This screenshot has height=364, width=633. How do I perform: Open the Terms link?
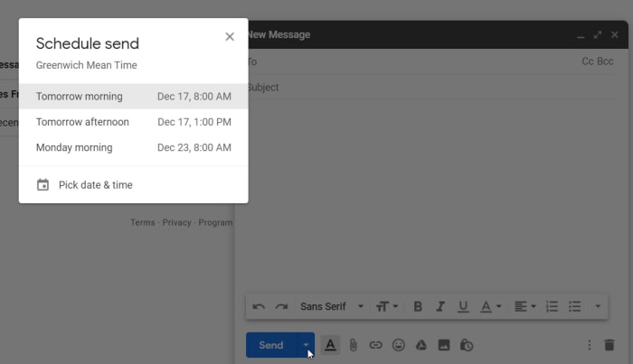click(x=143, y=222)
